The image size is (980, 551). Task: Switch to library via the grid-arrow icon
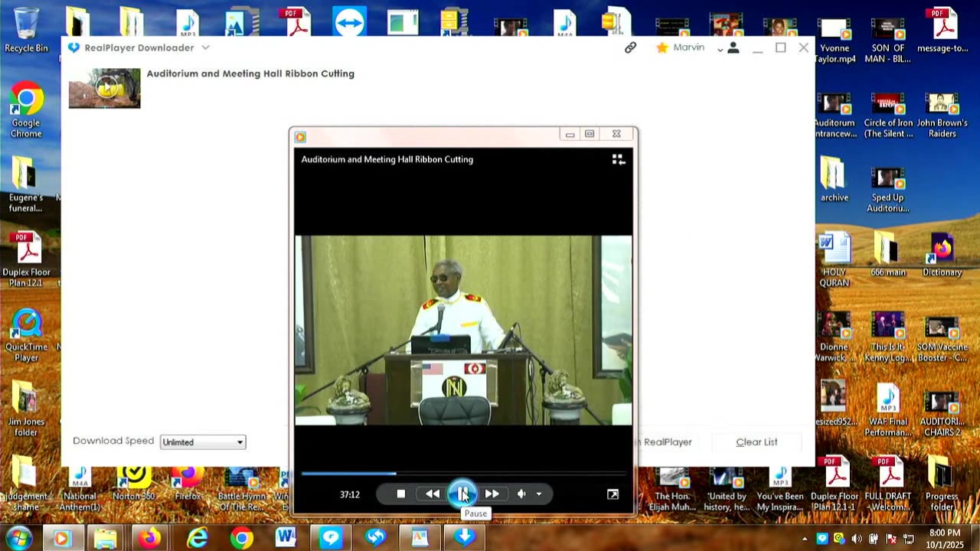(x=619, y=159)
